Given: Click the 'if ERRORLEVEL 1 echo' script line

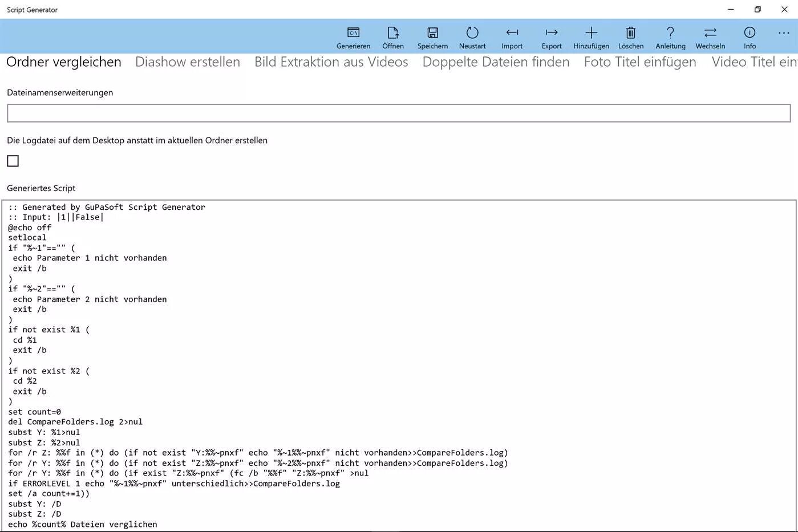Looking at the screenshot, I should pos(174,484).
